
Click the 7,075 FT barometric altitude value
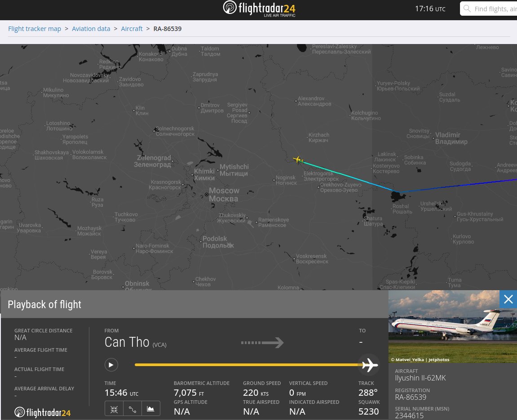coord(189,393)
